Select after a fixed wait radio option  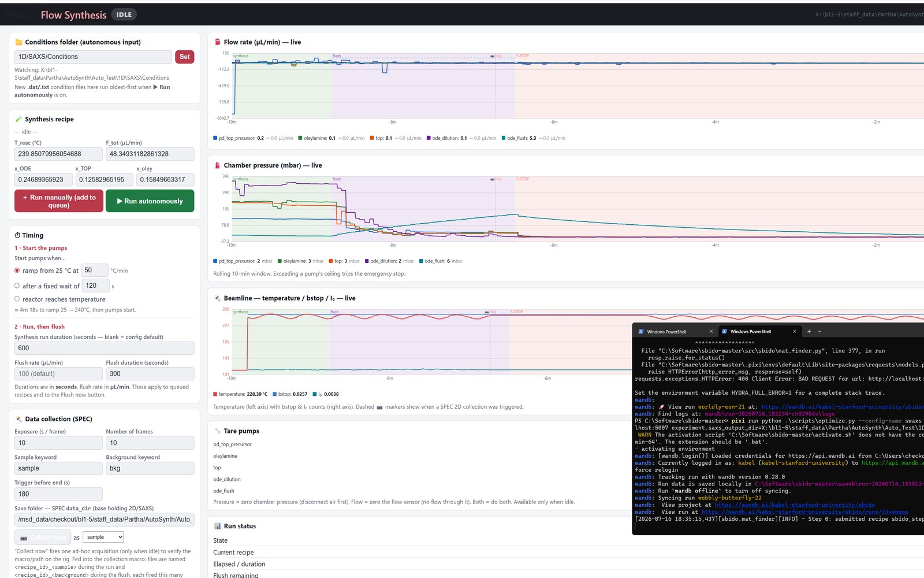[17, 286]
